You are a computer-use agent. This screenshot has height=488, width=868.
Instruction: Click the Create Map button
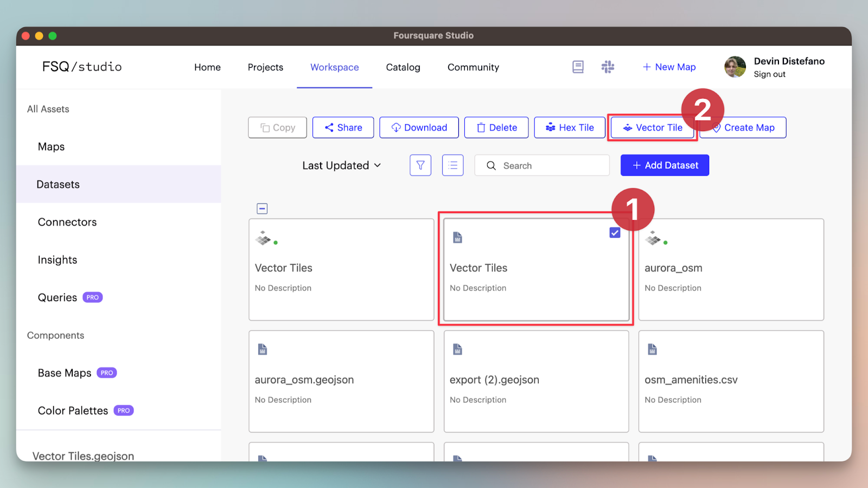[x=743, y=127]
